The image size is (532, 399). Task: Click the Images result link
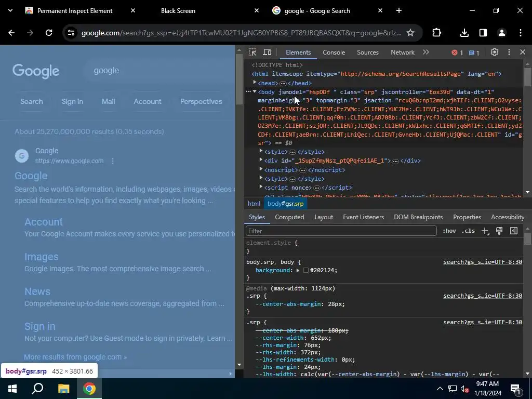pyautogui.click(x=42, y=257)
